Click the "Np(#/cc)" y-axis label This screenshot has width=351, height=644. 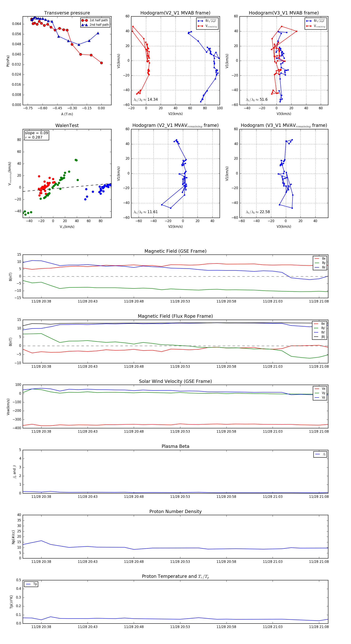click(x=13, y=537)
